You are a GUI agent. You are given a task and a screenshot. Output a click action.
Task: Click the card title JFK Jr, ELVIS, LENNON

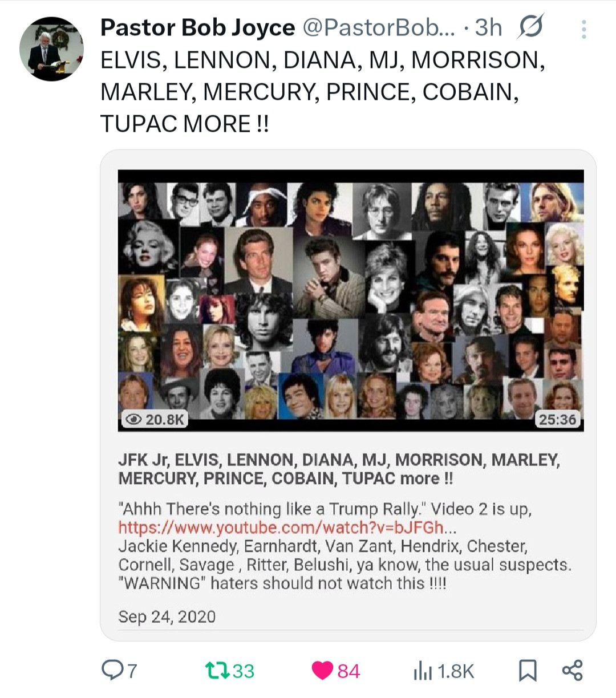tap(339, 469)
